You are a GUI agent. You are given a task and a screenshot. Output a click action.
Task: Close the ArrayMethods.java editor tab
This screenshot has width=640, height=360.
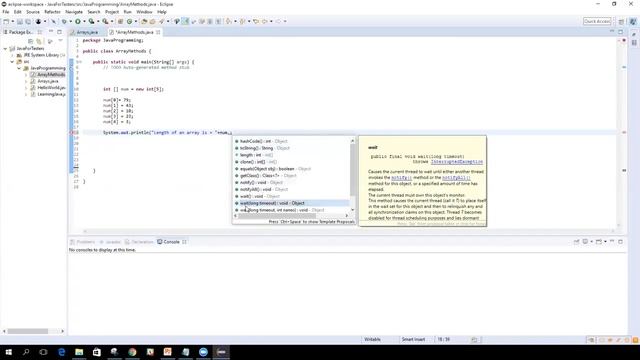click(x=158, y=32)
